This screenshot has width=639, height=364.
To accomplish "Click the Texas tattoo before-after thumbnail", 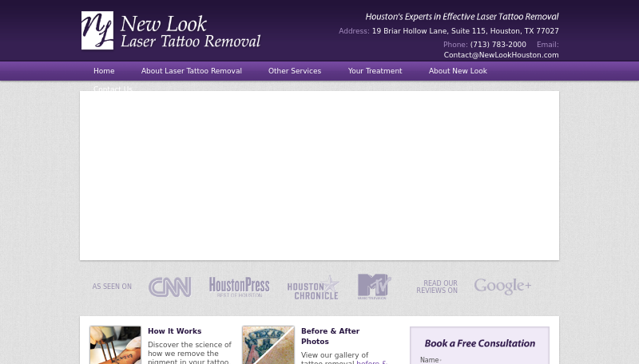I will (x=268, y=345).
